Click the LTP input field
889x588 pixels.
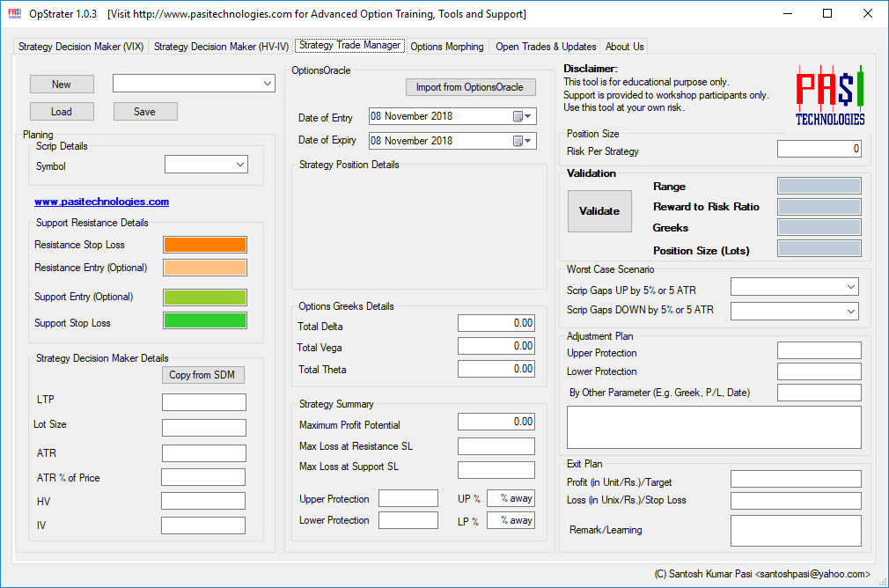204,402
